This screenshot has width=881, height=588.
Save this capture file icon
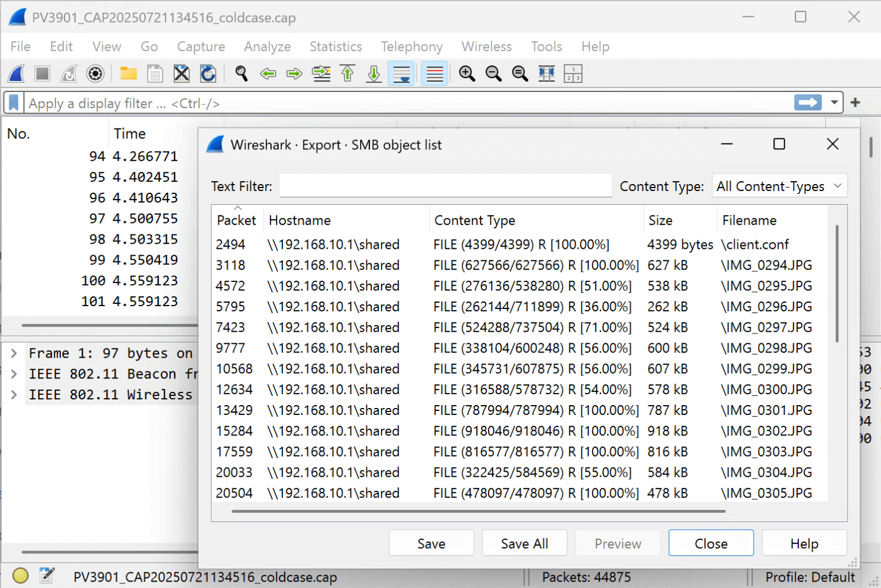155,73
